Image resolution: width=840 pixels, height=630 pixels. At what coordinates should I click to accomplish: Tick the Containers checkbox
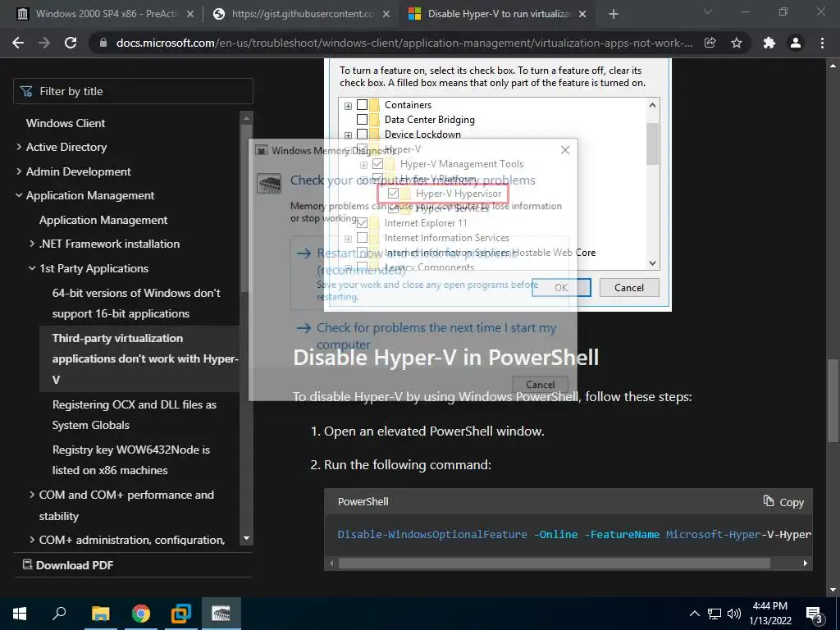pyautogui.click(x=362, y=104)
